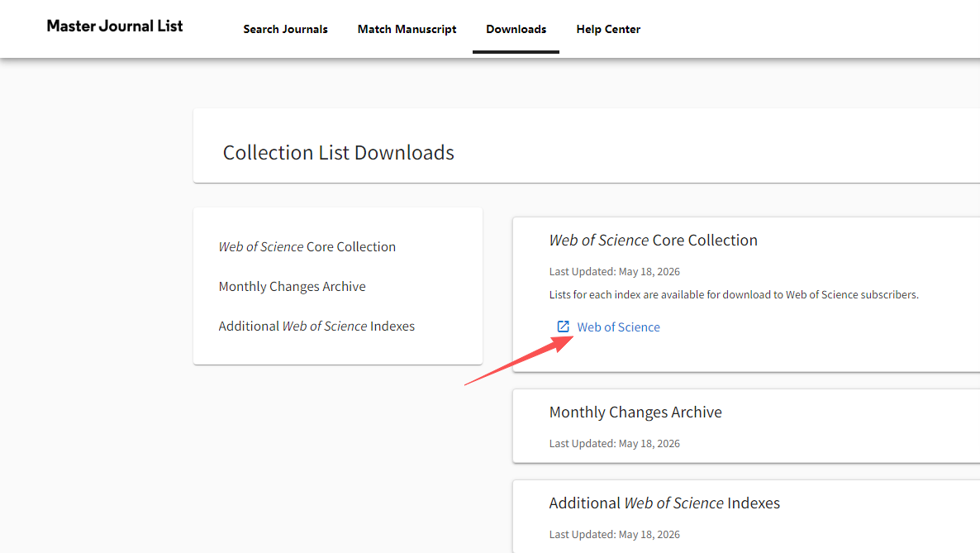Open the Help Center
The image size is (980, 553).
[608, 29]
